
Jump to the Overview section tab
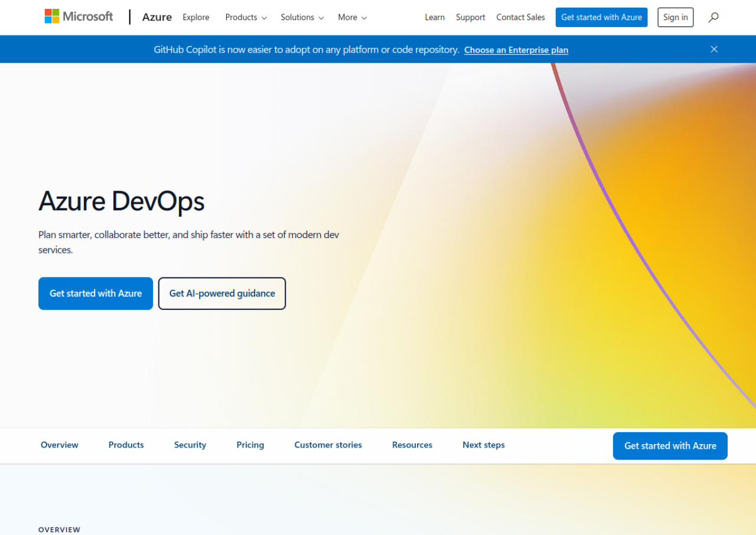click(x=60, y=445)
